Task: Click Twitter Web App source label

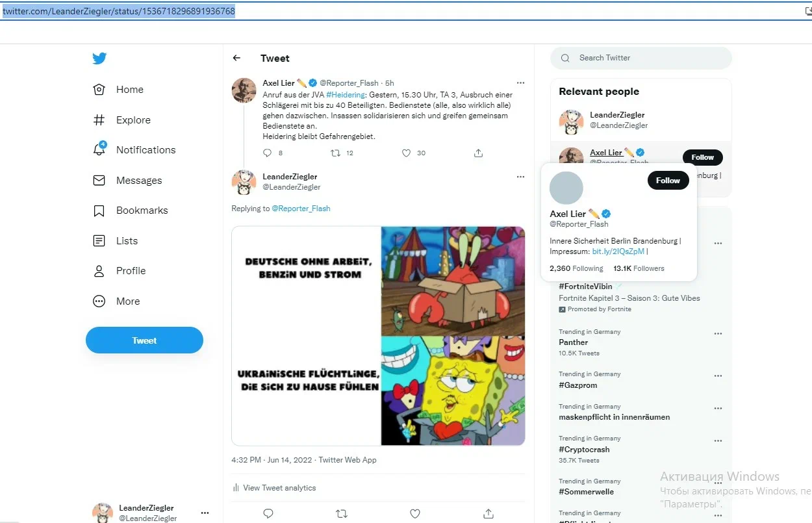Action: coord(348,460)
